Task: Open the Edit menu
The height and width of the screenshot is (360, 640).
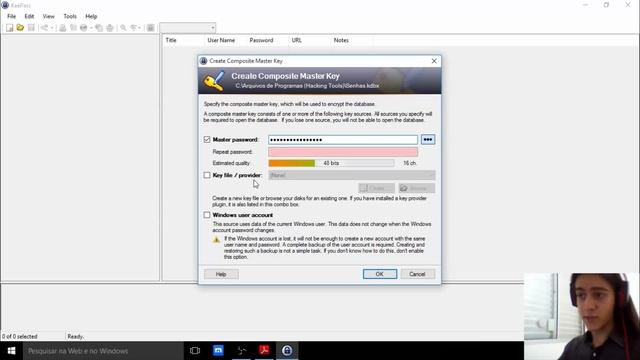Action: pos(29,16)
